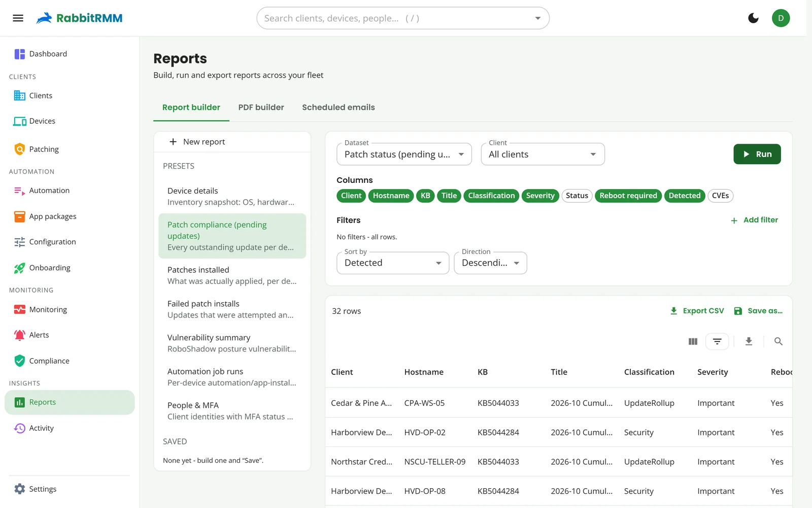Export results as CSV
The image size is (812, 508).
click(x=697, y=311)
